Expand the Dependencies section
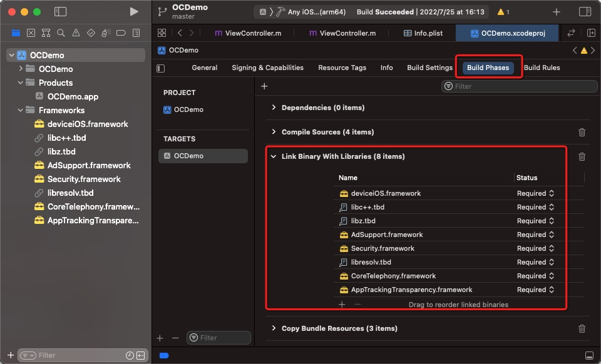This screenshot has height=364, width=601. [x=274, y=108]
